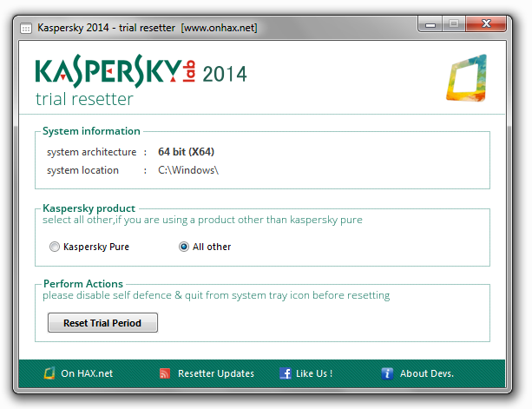Close the trial resetter window
Viewport: 532px width, 409px height.
point(486,23)
